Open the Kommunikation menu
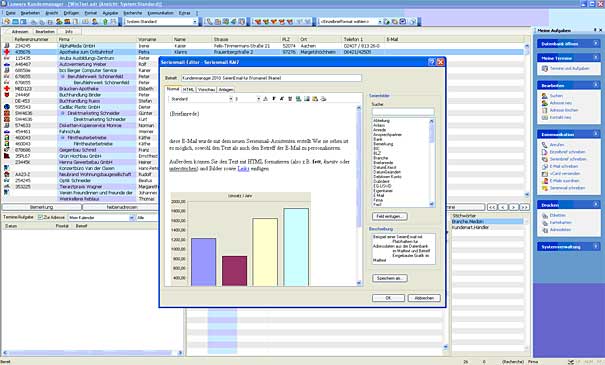The width and height of the screenshot is (605, 365). click(x=161, y=13)
